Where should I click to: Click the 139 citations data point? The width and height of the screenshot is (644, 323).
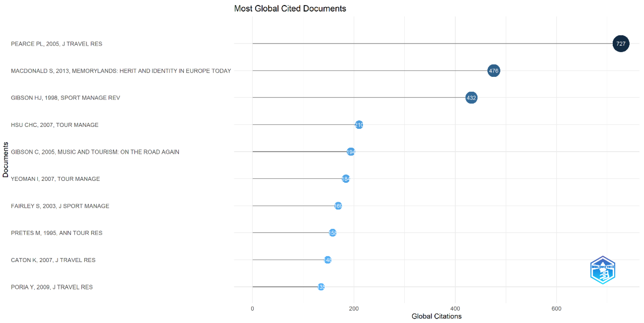coord(321,287)
